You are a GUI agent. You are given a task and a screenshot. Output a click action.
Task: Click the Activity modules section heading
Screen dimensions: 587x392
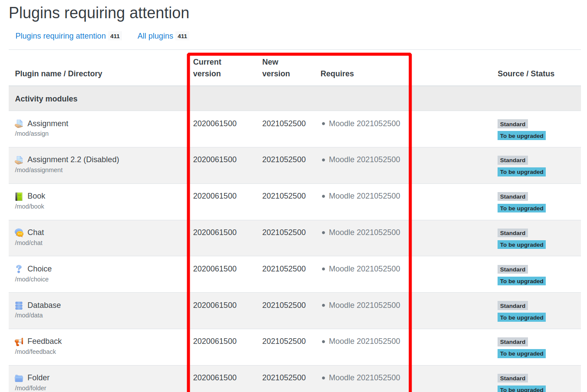pyautogui.click(x=46, y=99)
